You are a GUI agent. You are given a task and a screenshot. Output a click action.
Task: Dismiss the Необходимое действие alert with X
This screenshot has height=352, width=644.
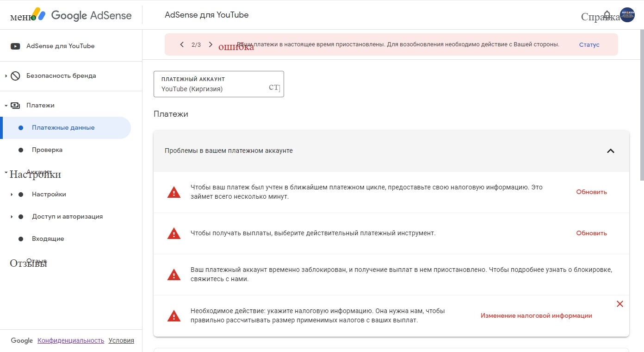click(620, 304)
